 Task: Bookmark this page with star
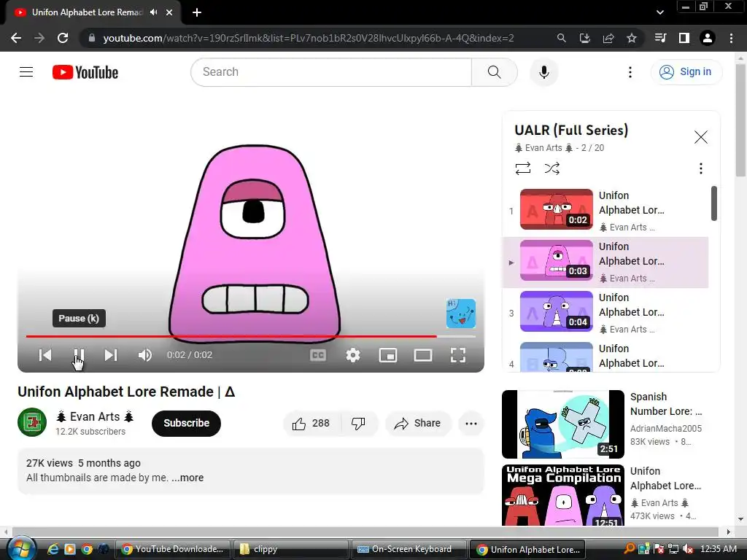[631, 38]
